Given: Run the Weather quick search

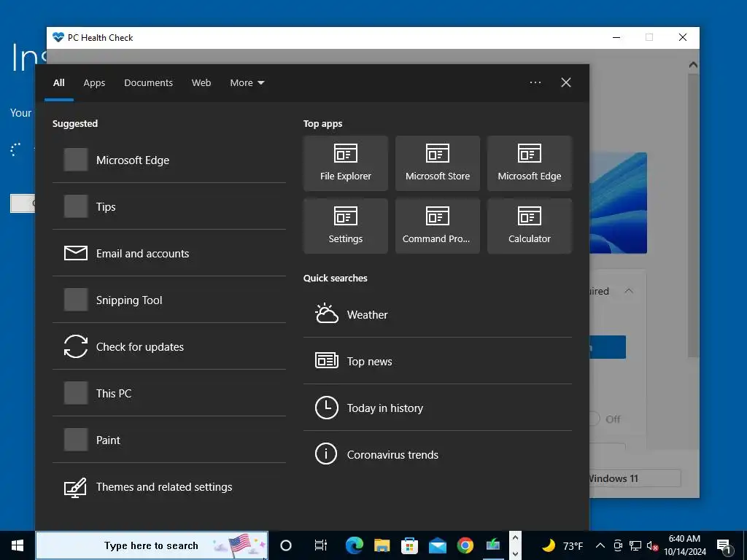Looking at the screenshot, I should [438, 315].
